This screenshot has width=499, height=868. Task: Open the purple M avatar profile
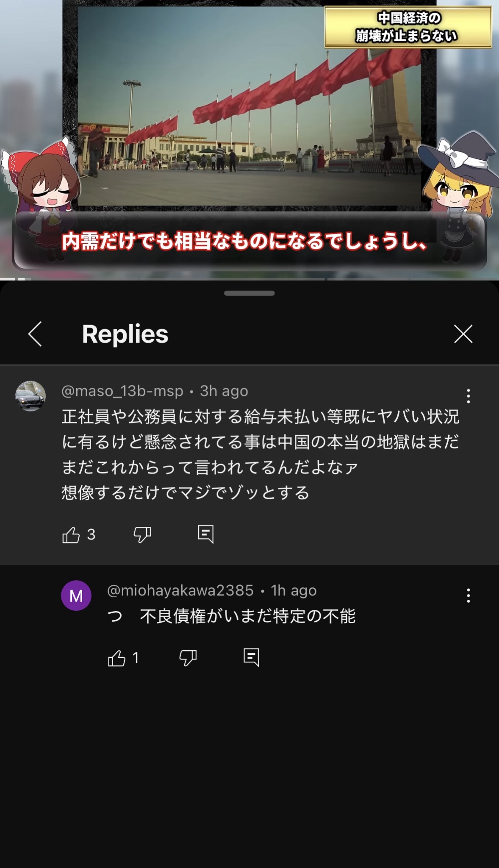click(x=76, y=595)
